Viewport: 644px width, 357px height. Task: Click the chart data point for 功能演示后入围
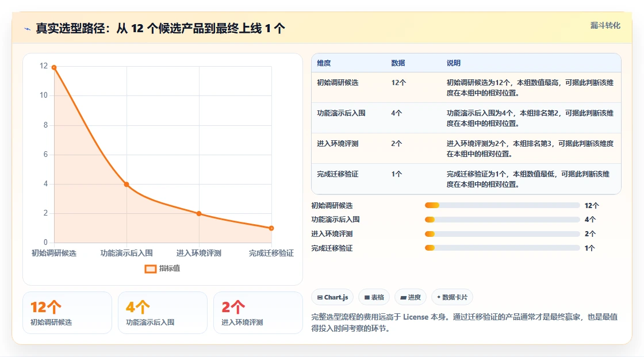(126, 185)
